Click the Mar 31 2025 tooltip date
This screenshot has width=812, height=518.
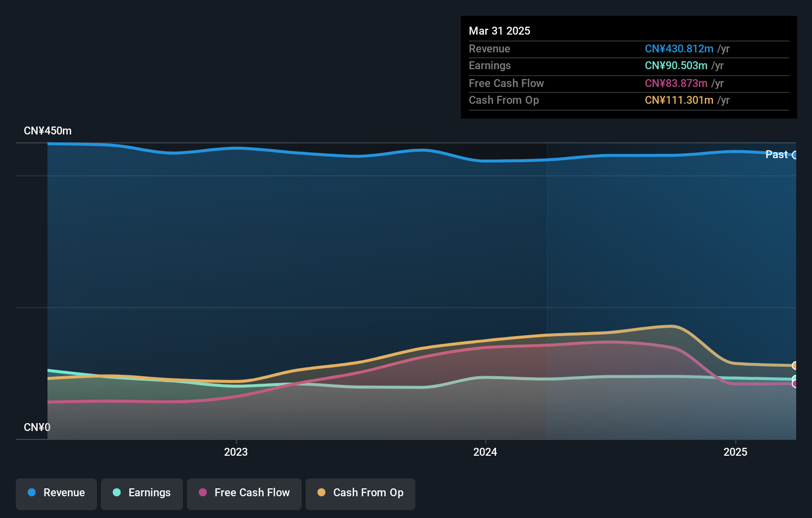tap(499, 31)
